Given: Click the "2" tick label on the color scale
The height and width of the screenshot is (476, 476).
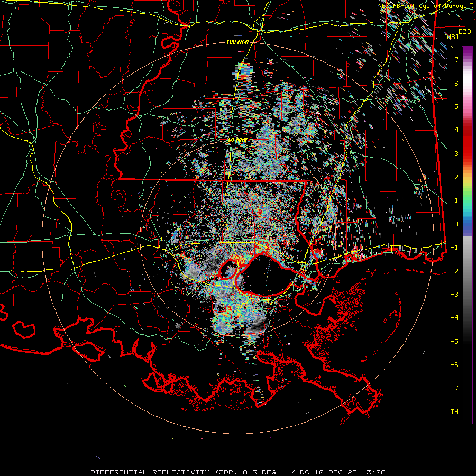Looking at the screenshot, I should pyautogui.click(x=456, y=177).
